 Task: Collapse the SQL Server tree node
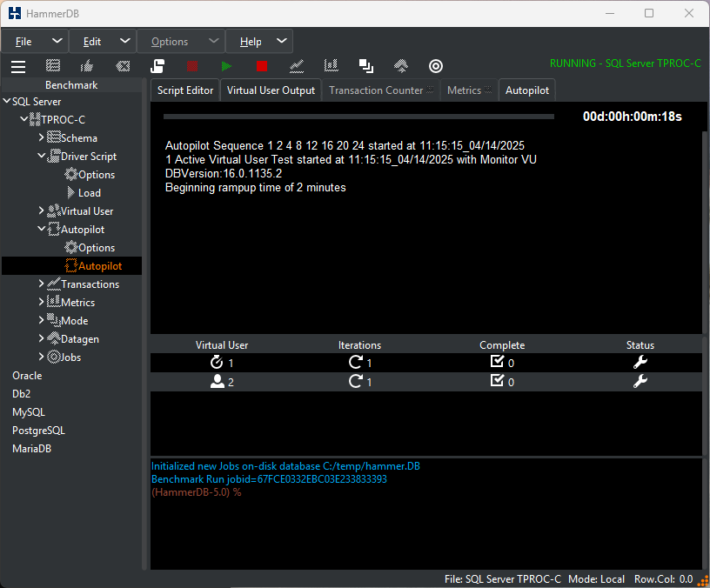(x=7, y=101)
